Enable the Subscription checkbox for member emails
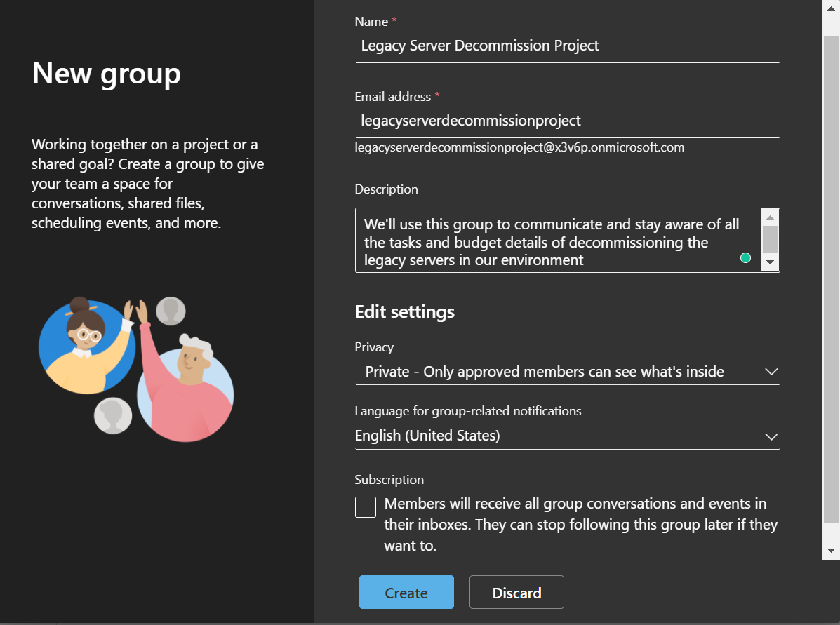 click(x=365, y=506)
